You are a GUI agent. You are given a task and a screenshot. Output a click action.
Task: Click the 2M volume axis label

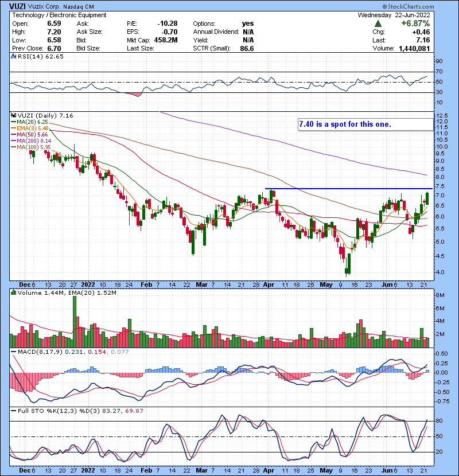tap(441, 334)
